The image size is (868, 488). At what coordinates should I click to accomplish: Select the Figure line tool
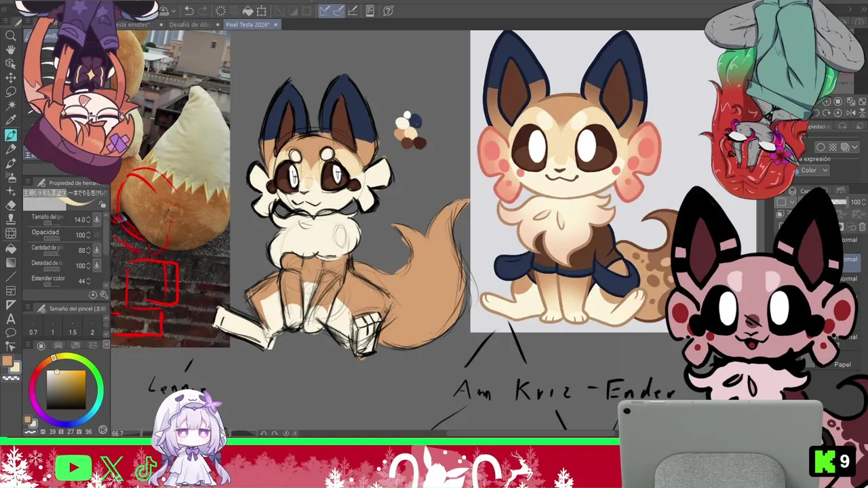(11, 277)
